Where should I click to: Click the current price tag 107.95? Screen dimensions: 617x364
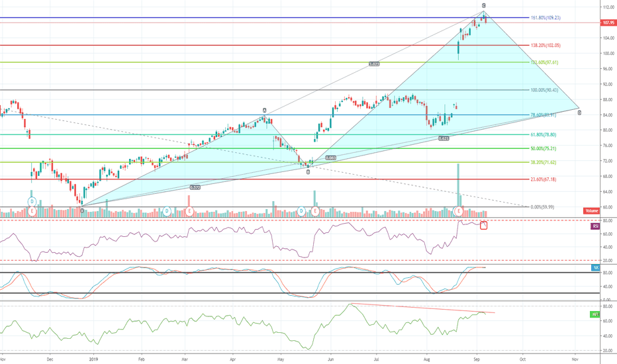609,23
